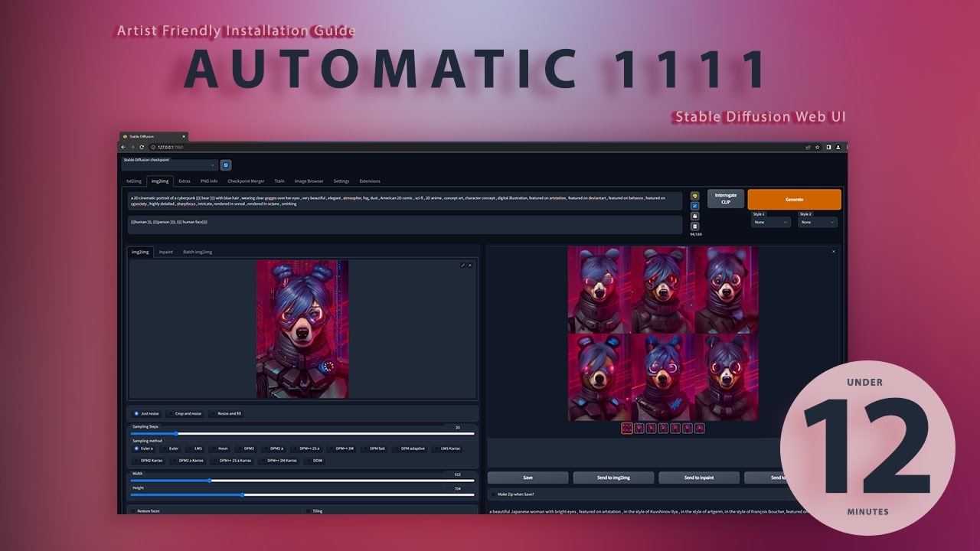The image size is (980, 551).
Task: Enable the Restore faces checkbox
Action: pyautogui.click(x=134, y=510)
